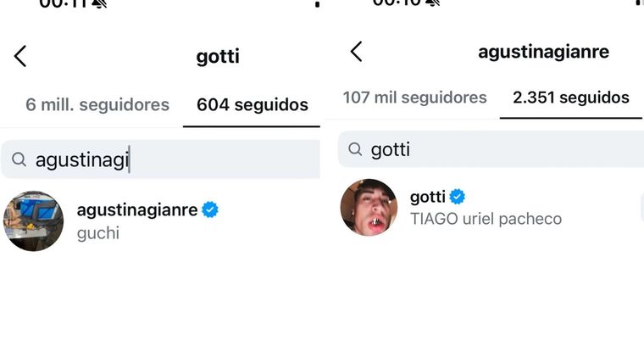Open the gotti username result

coord(427,197)
